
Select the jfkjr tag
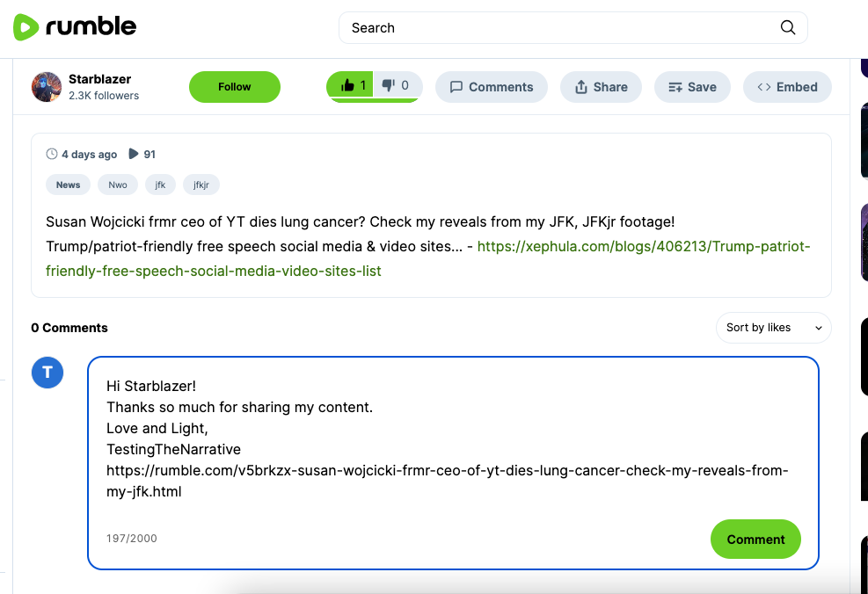pyautogui.click(x=201, y=185)
